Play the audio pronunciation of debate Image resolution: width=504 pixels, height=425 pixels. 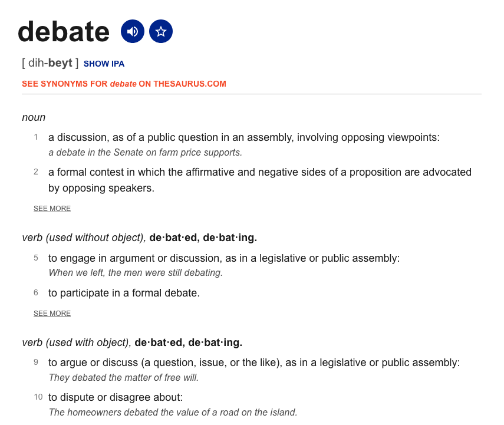coord(133,31)
